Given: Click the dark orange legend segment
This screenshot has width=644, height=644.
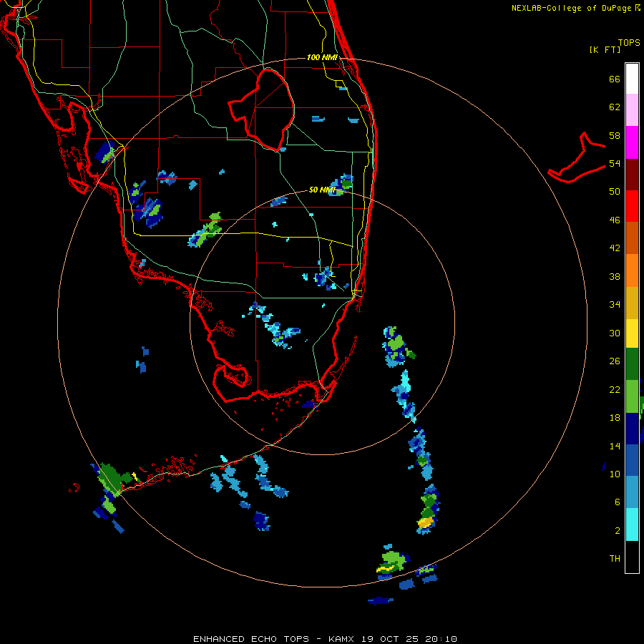Looking at the screenshot, I should pos(632,238).
